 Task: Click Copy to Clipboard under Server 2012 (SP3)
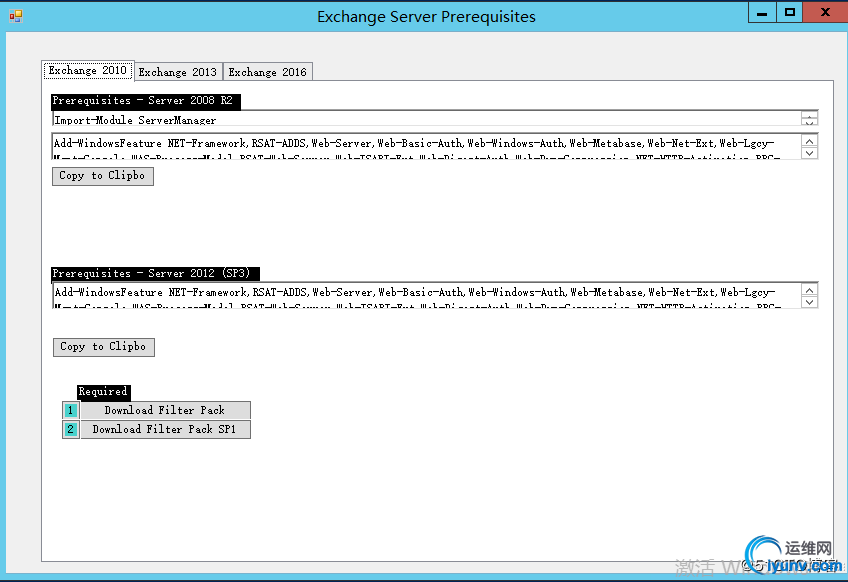[x=104, y=347]
